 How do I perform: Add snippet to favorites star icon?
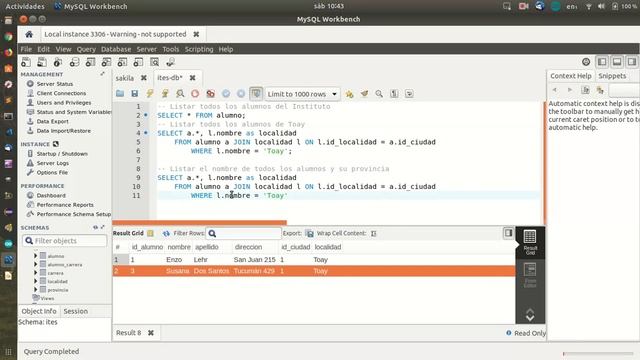[x=349, y=94]
